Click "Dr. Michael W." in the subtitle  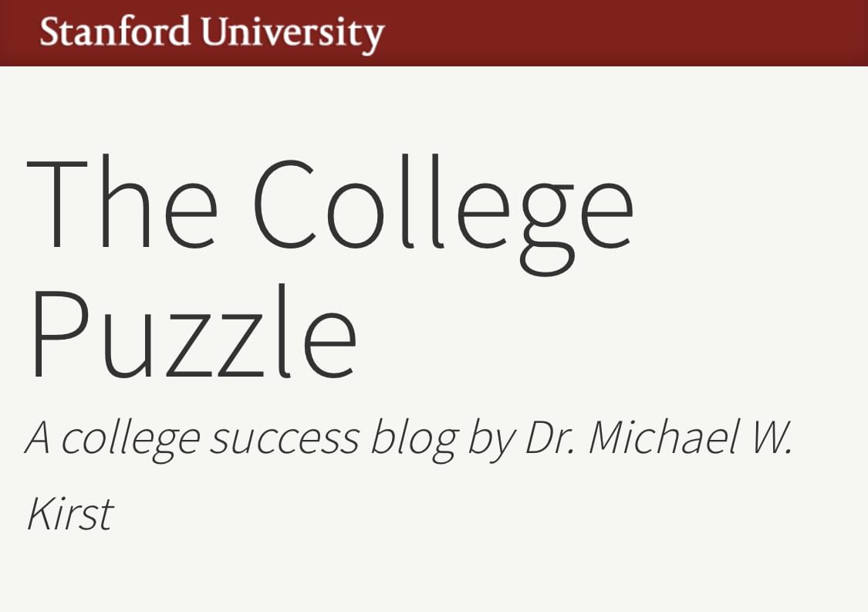point(660,437)
